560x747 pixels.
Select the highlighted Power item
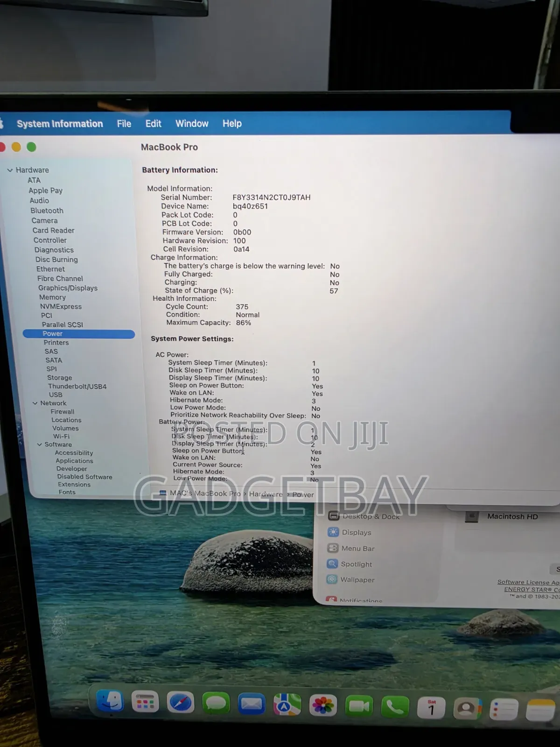79,334
